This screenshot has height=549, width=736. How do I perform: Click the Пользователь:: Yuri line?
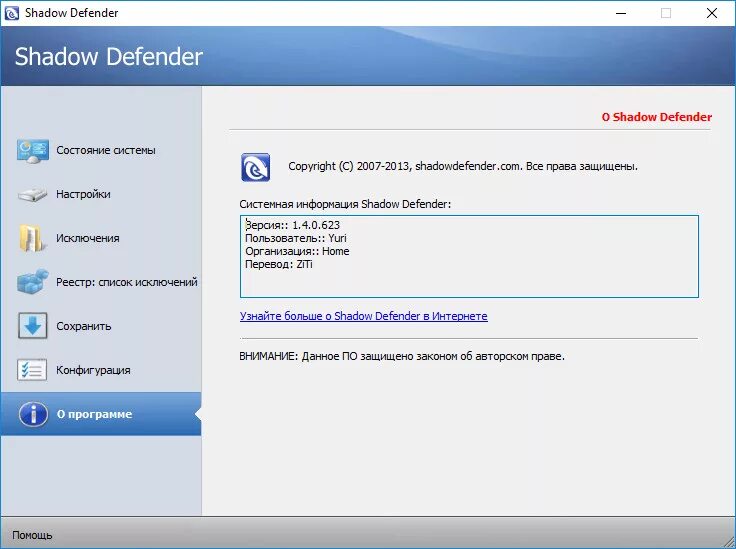[296, 238]
